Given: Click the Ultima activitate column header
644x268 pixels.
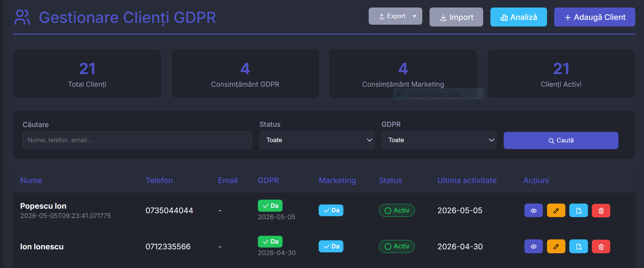Looking at the screenshot, I should pos(467,180).
